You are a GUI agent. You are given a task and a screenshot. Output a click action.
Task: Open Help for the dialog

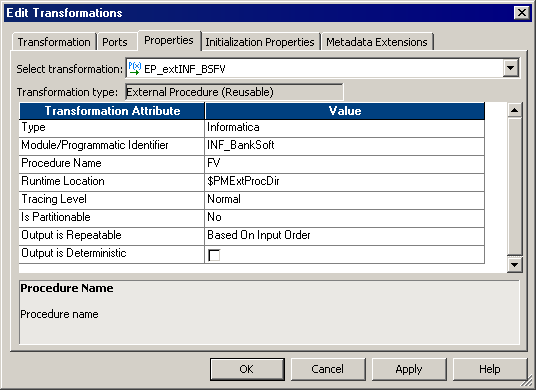pyautogui.click(x=490, y=369)
